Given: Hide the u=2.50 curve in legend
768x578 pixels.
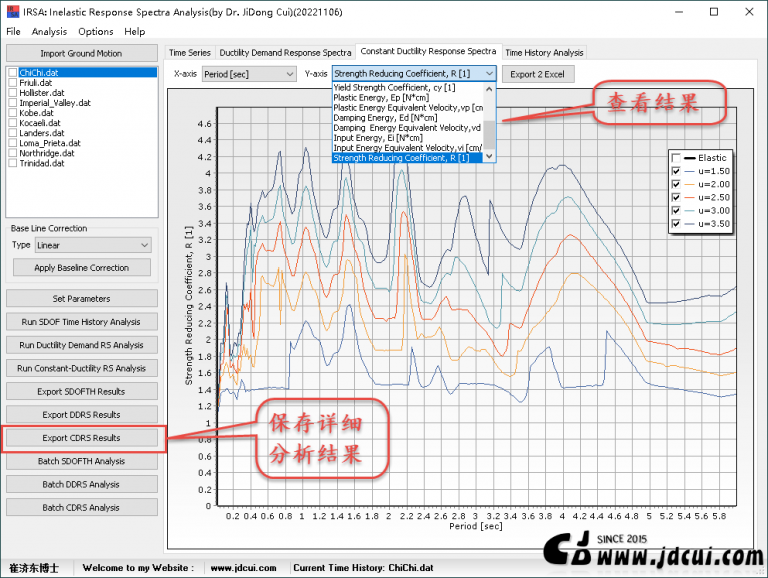Looking at the screenshot, I should click(677, 197).
